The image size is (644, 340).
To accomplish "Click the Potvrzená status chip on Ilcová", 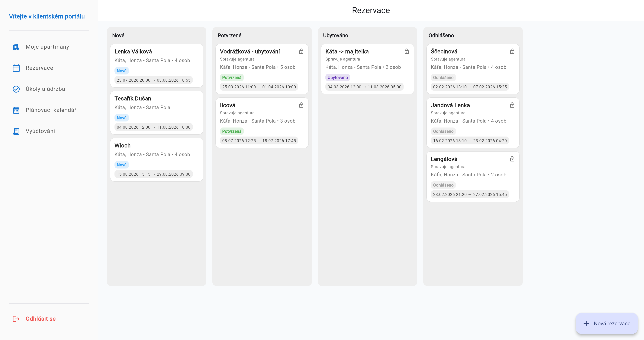I will point(231,131).
